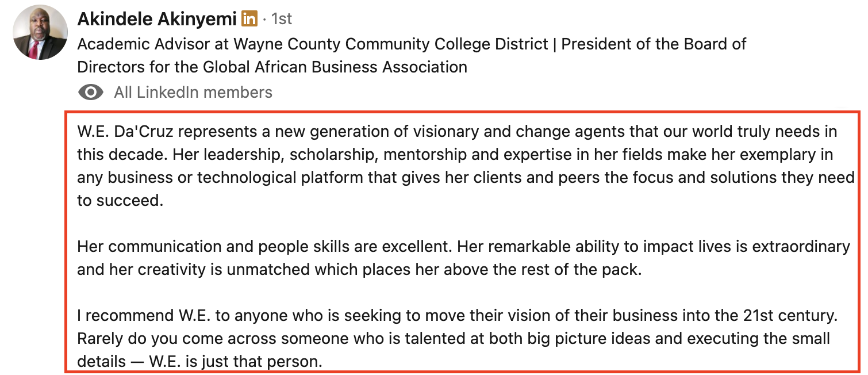Click the 'I recommend W.E. to anyone' line
The height and width of the screenshot is (375, 868).
(x=457, y=316)
